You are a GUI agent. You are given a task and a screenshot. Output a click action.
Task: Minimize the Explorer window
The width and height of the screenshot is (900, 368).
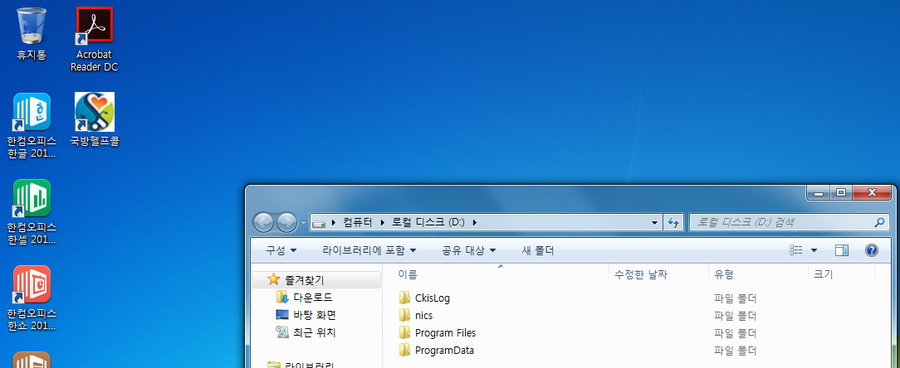[x=818, y=193]
